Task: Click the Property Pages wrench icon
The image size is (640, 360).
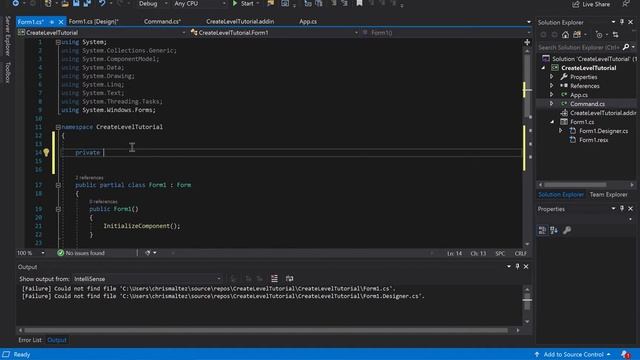Action: 567,231
